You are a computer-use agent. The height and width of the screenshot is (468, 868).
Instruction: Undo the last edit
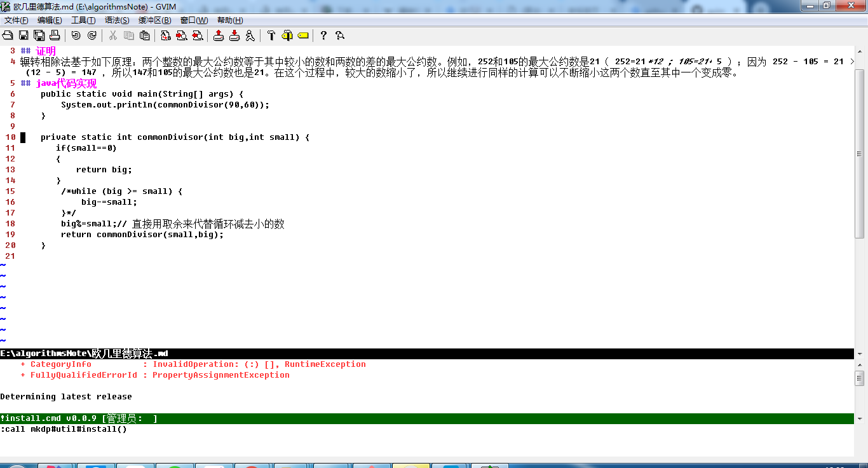click(x=75, y=36)
